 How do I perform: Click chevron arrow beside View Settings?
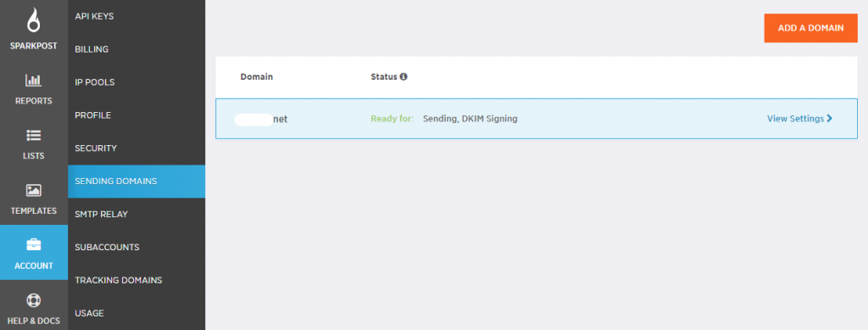click(829, 119)
